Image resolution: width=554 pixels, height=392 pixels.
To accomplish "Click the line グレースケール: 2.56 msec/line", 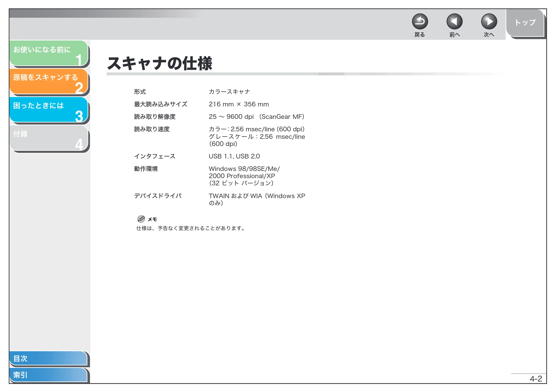I will 257,137.
